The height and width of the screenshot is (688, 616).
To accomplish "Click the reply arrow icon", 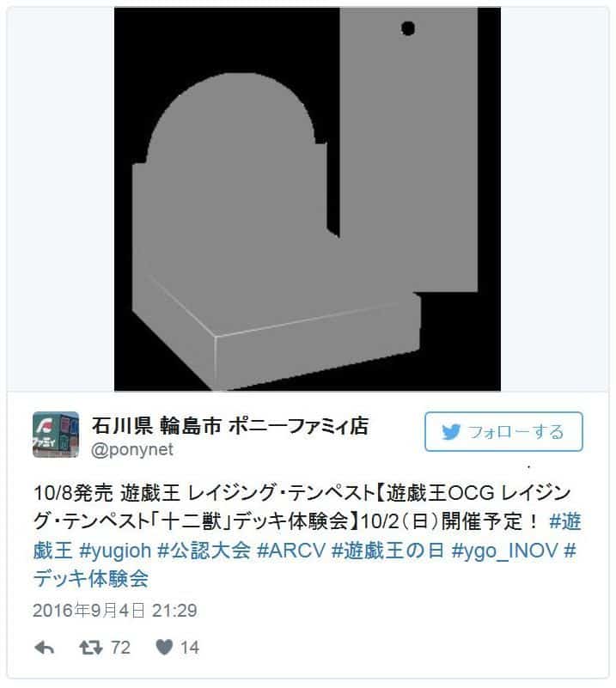I will tap(45, 648).
